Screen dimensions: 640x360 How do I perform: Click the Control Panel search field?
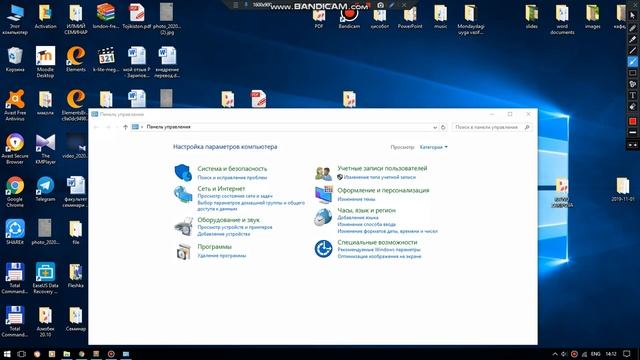coord(492,127)
